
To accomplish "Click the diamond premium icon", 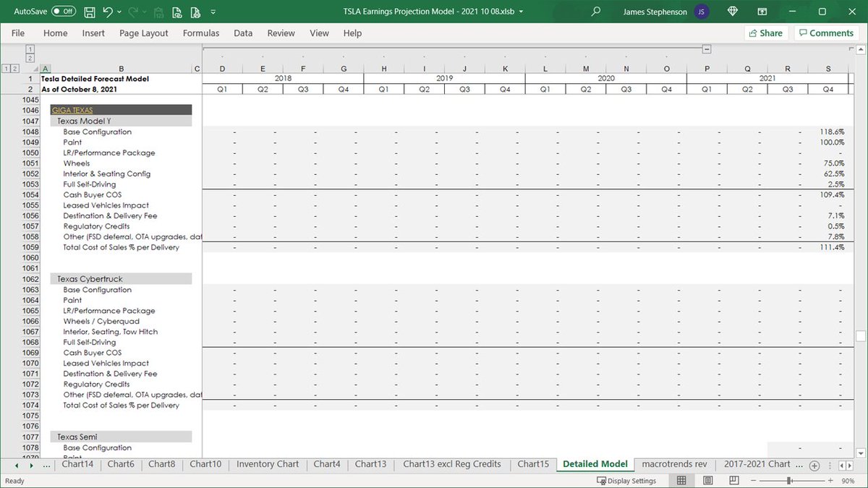I will click(x=733, y=12).
